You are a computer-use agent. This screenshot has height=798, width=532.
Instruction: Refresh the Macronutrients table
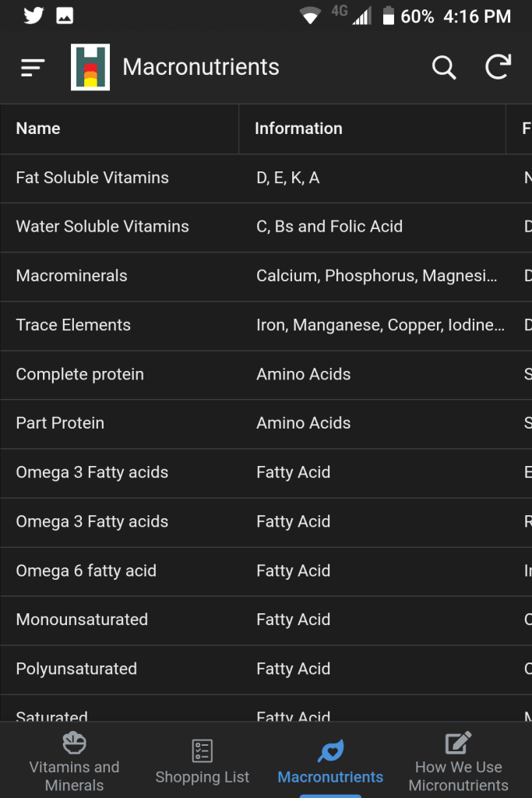(x=499, y=68)
